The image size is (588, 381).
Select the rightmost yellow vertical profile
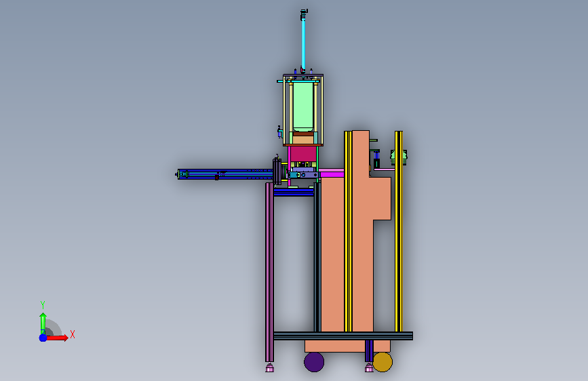coord(399,231)
